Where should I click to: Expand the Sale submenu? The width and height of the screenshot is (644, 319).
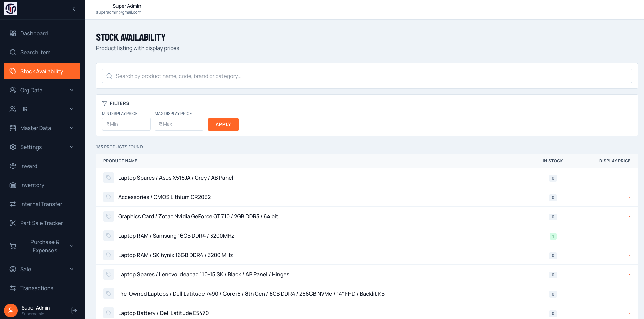pos(42,269)
